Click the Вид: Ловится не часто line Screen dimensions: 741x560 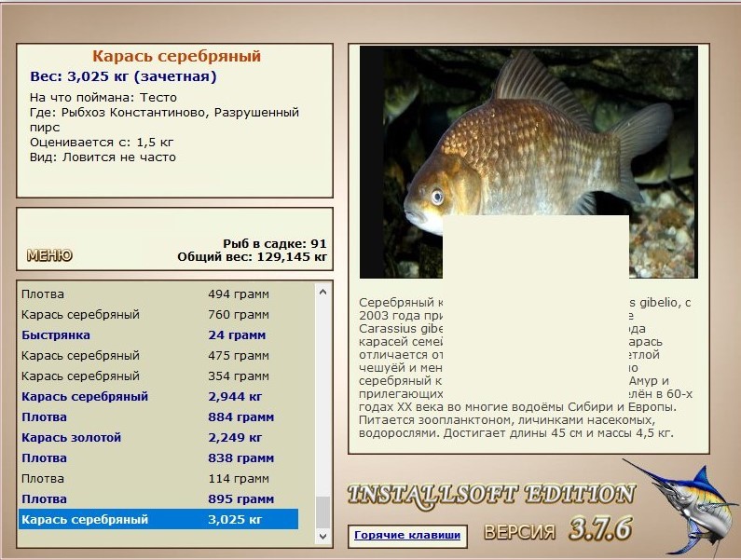(x=103, y=157)
